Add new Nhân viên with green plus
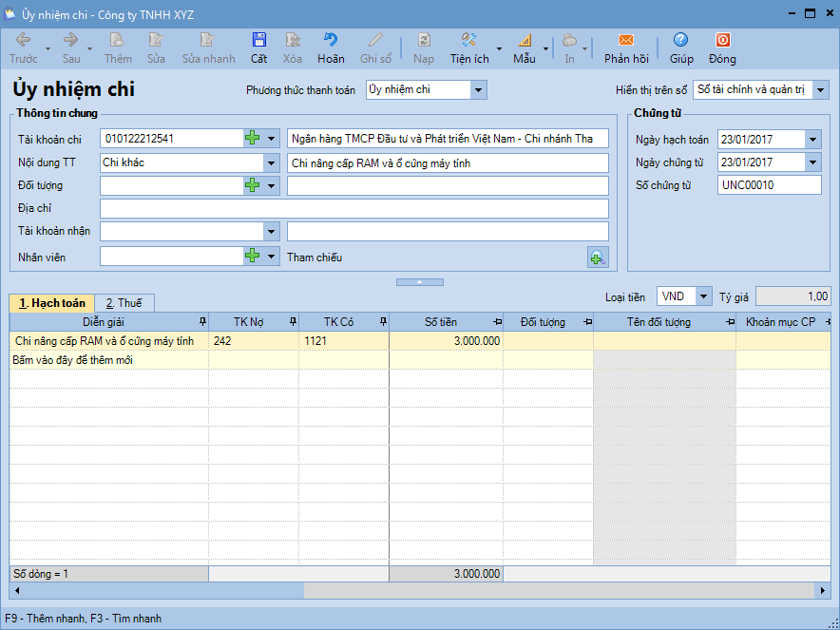The width and height of the screenshot is (840, 630). click(252, 257)
